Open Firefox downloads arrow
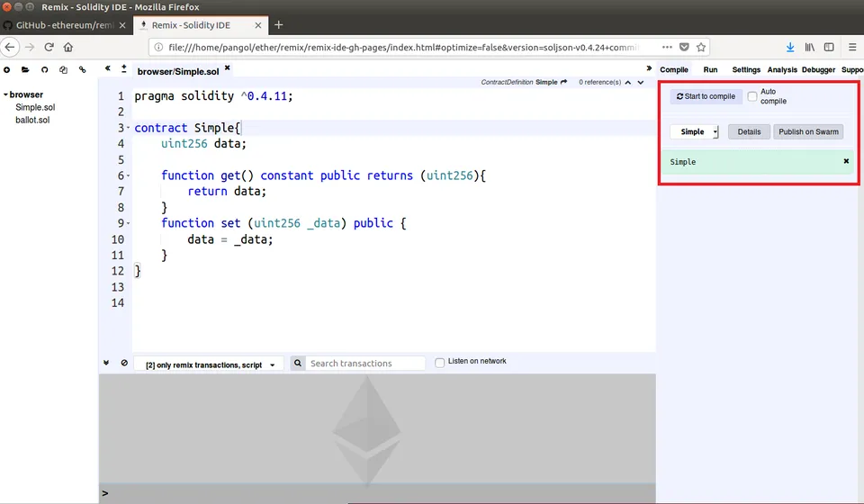The image size is (864, 504). [x=790, y=48]
